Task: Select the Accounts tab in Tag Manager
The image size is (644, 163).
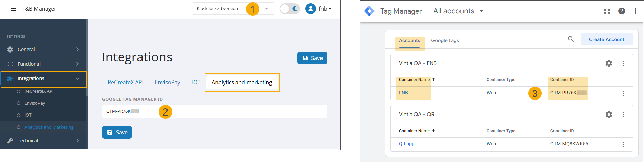Action: tap(410, 41)
